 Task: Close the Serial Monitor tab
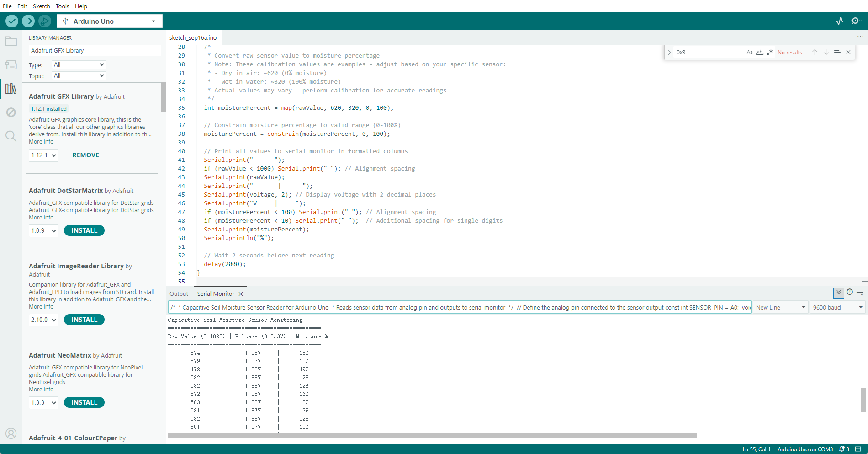241,294
